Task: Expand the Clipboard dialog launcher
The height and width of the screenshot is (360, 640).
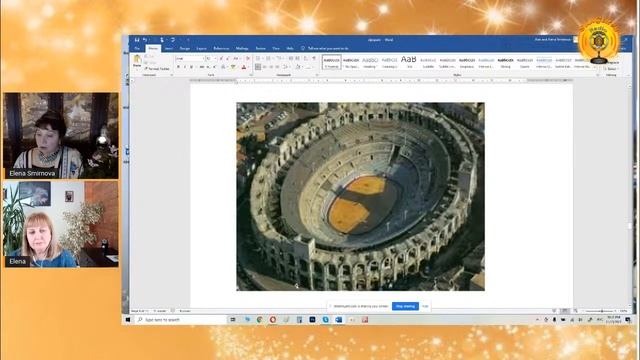Action: coord(171,75)
